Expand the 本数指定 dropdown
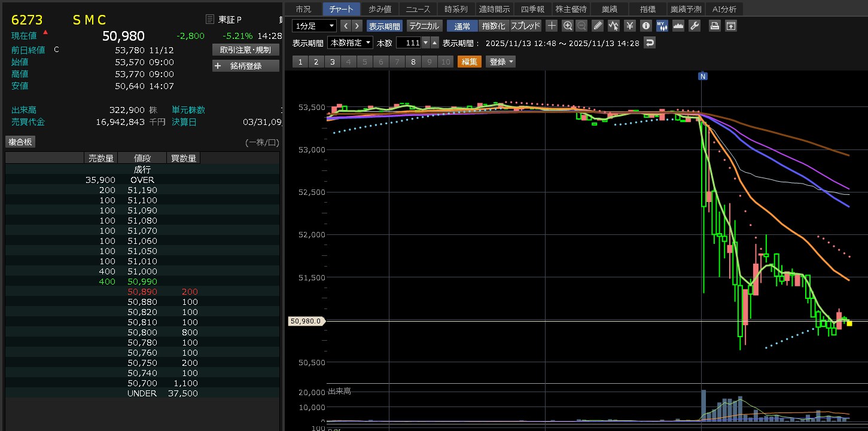The height and width of the screenshot is (431, 868). pyautogui.click(x=351, y=43)
